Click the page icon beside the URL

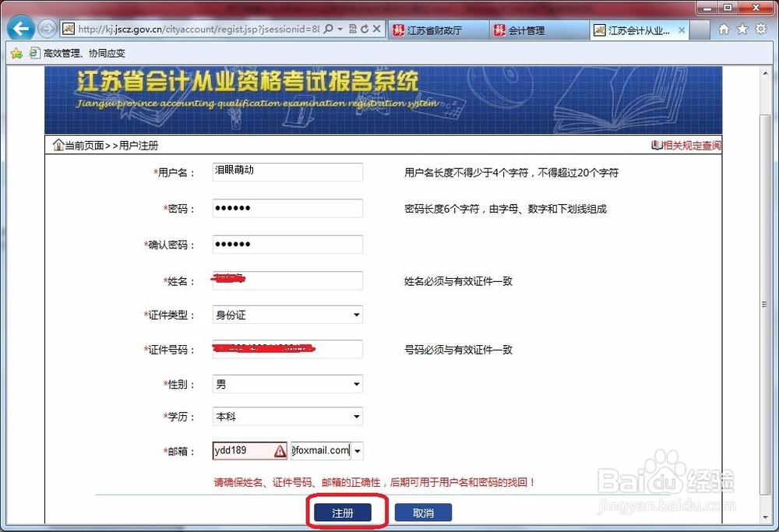68,29
